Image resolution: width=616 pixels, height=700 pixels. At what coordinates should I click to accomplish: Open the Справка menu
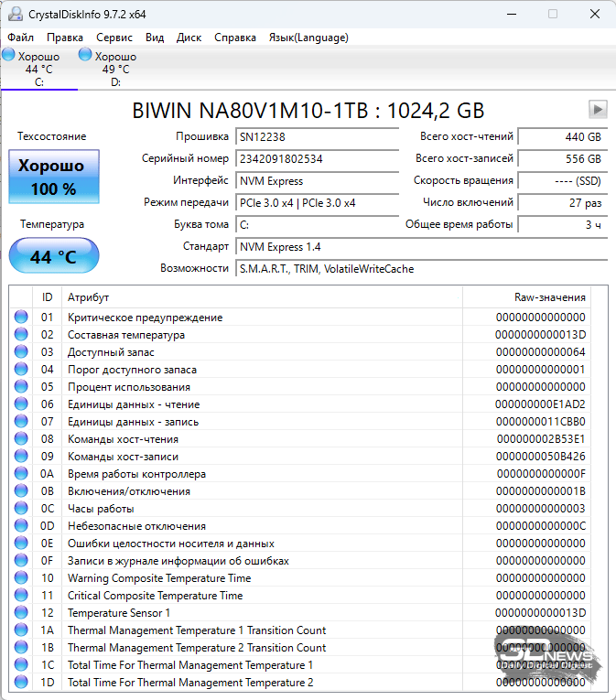coord(235,38)
